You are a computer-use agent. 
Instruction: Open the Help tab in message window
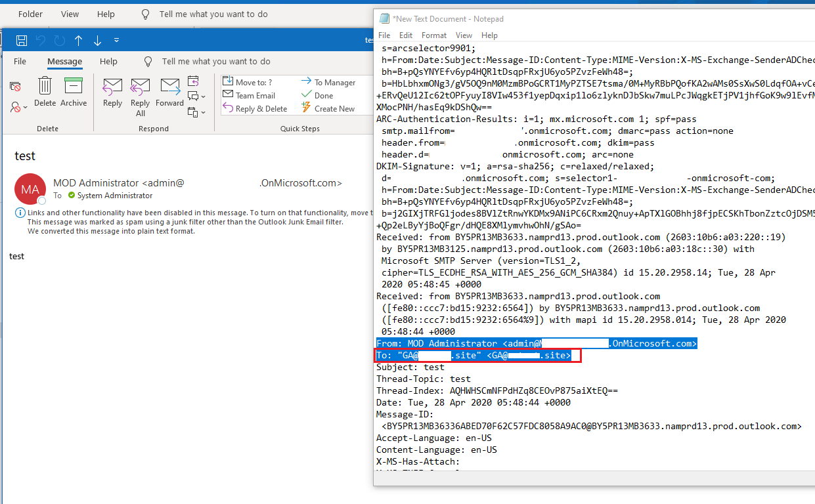[108, 62]
